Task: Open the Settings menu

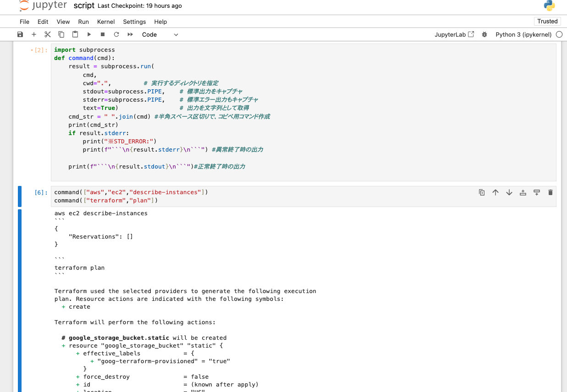Action: 134,22
